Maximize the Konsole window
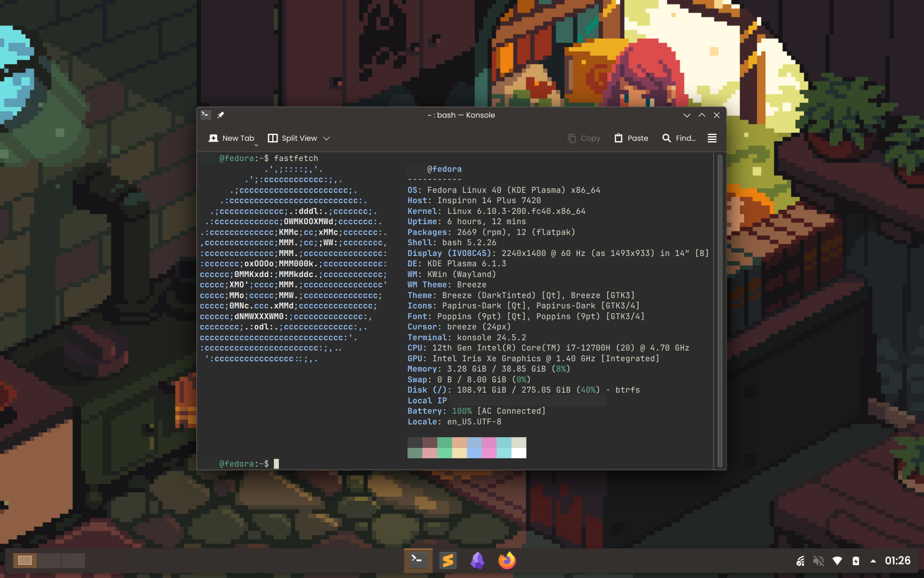Viewport: 924px width, 578px height. tap(702, 115)
